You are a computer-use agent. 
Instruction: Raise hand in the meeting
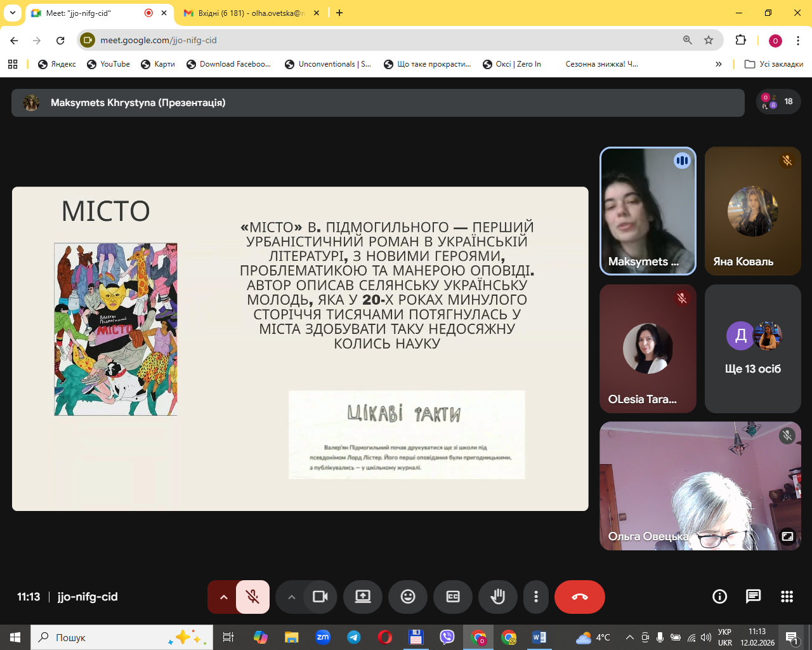[498, 597]
